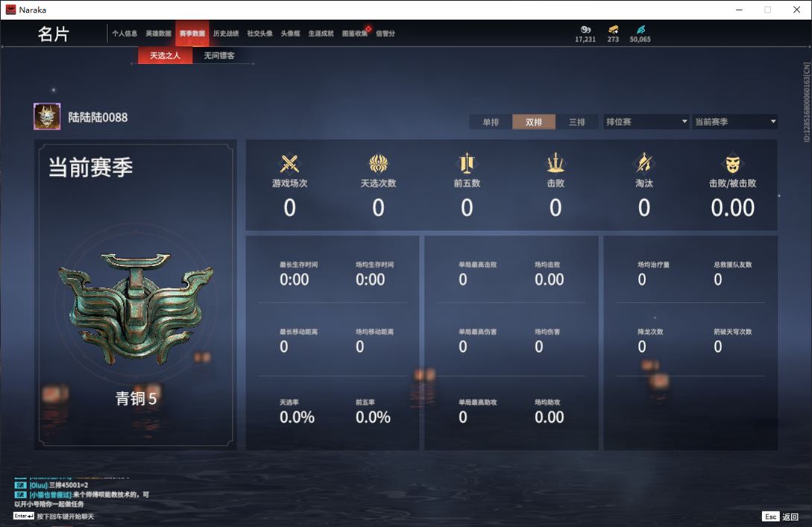This screenshot has height=527, width=812.
Task: Click the 最长生存时间 value 0:00
Action: click(x=294, y=280)
